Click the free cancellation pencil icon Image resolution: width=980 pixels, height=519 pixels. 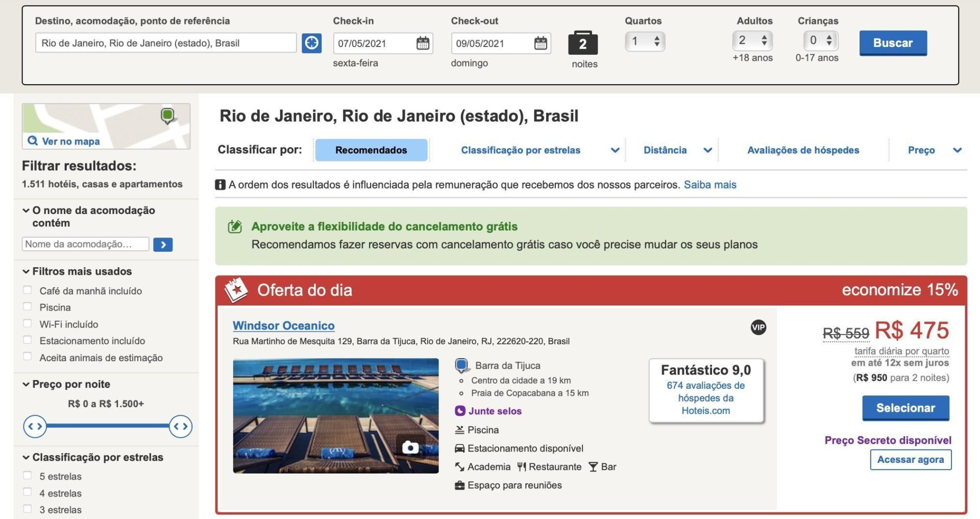[235, 226]
